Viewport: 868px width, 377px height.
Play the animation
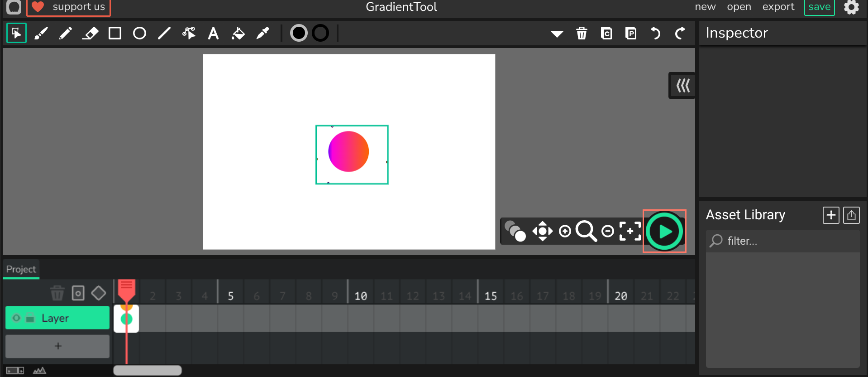tap(664, 231)
